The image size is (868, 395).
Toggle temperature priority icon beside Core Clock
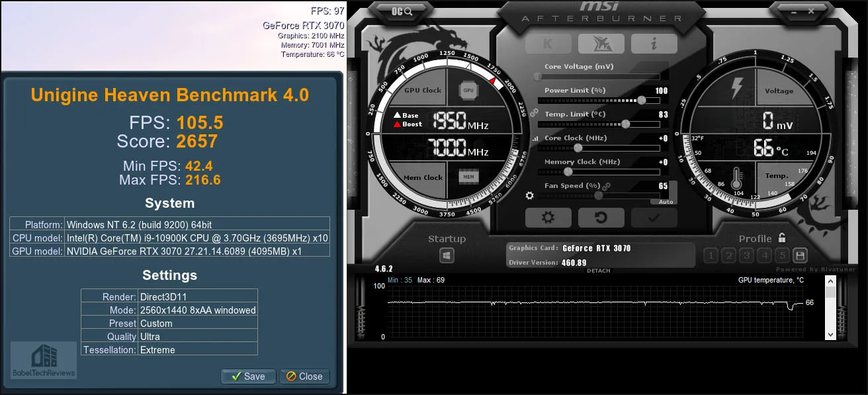(535, 138)
